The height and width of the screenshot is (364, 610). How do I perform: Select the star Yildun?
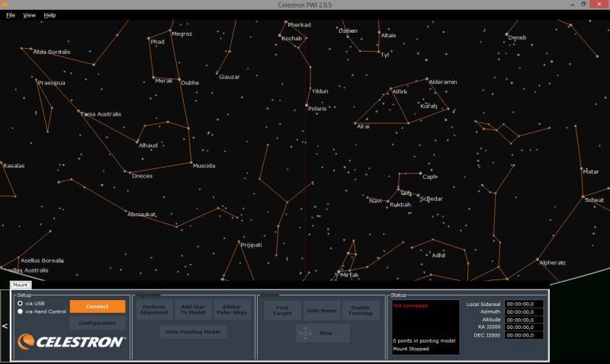tap(310, 88)
